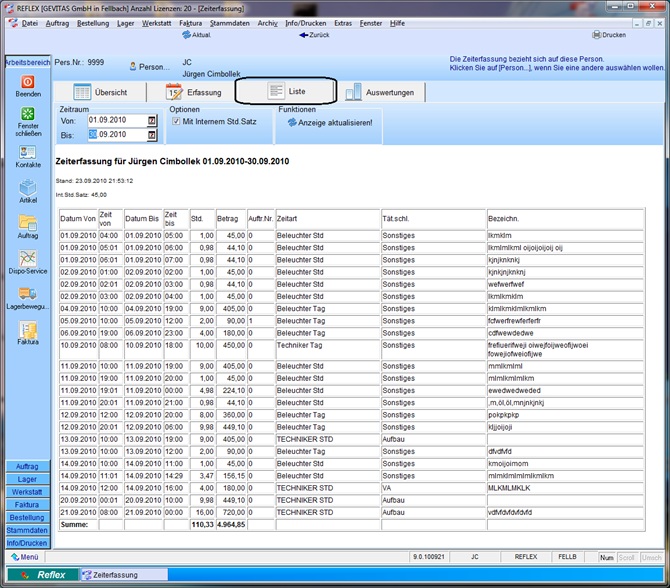Click the Von date input field
The width and height of the screenshot is (670, 588).
[x=118, y=121]
